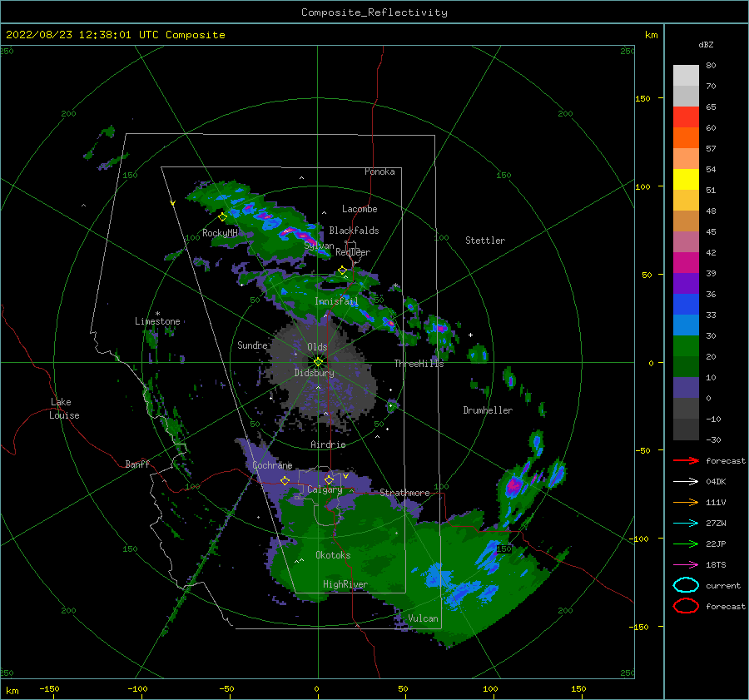Click the white 04DK arrow in legend
The image size is (749, 700).
tap(686, 482)
